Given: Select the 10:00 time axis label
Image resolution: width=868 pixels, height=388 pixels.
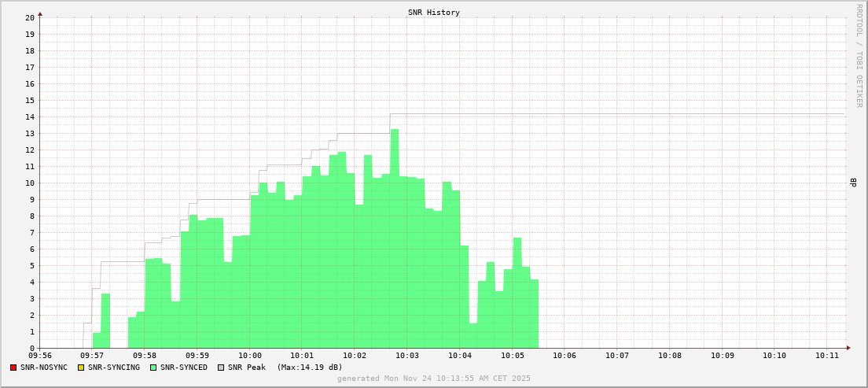Looking at the screenshot, I should [249, 356].
